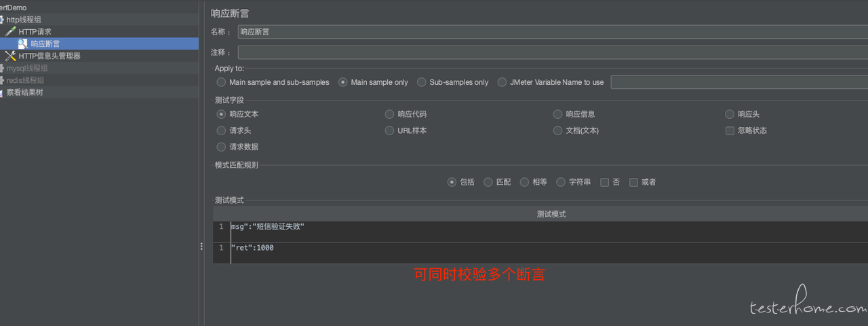Select the 文档(文本) test field radio
Image resolution: width=868 pixels, height=326 pixels.
pos(558,130)
